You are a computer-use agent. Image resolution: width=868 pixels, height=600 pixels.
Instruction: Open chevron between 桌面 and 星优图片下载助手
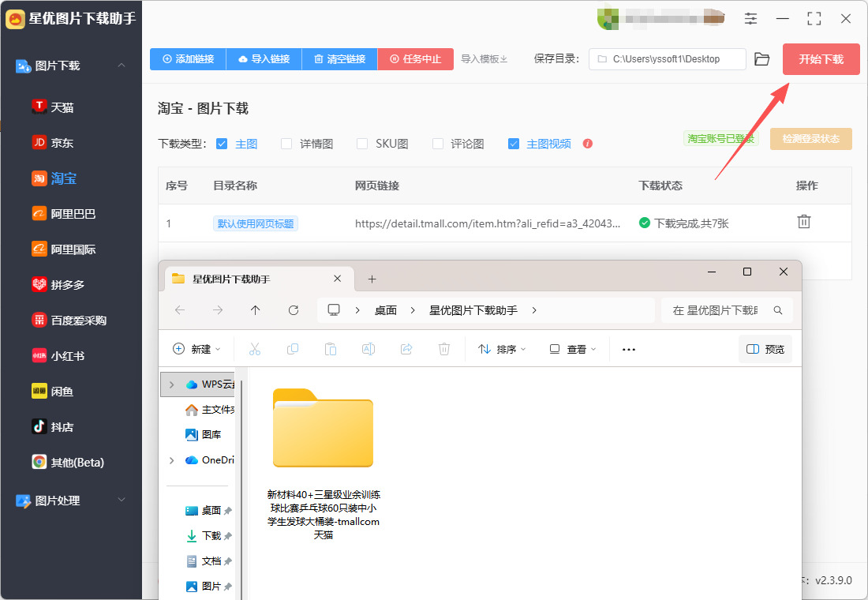(413, 310)
